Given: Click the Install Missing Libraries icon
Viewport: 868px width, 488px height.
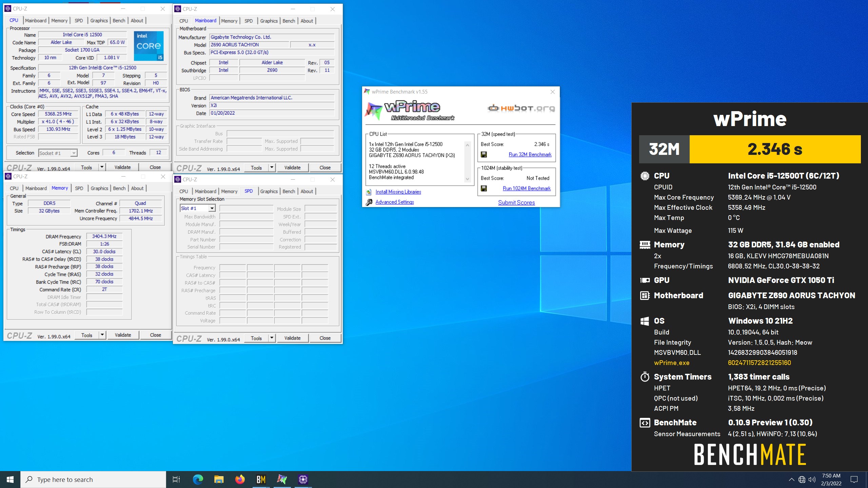Looking at the screenshot, I should pyautogui.click(x=369, y=192).
